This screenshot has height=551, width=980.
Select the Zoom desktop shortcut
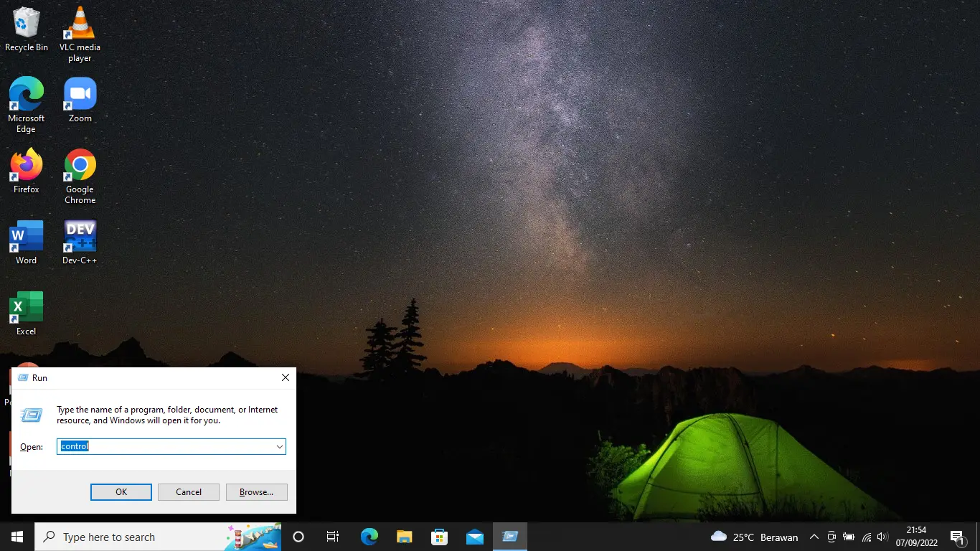(80, 99)
